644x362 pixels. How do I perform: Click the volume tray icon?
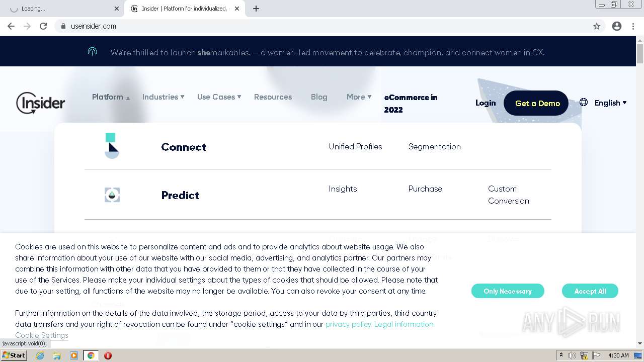[x=572, y=355]
